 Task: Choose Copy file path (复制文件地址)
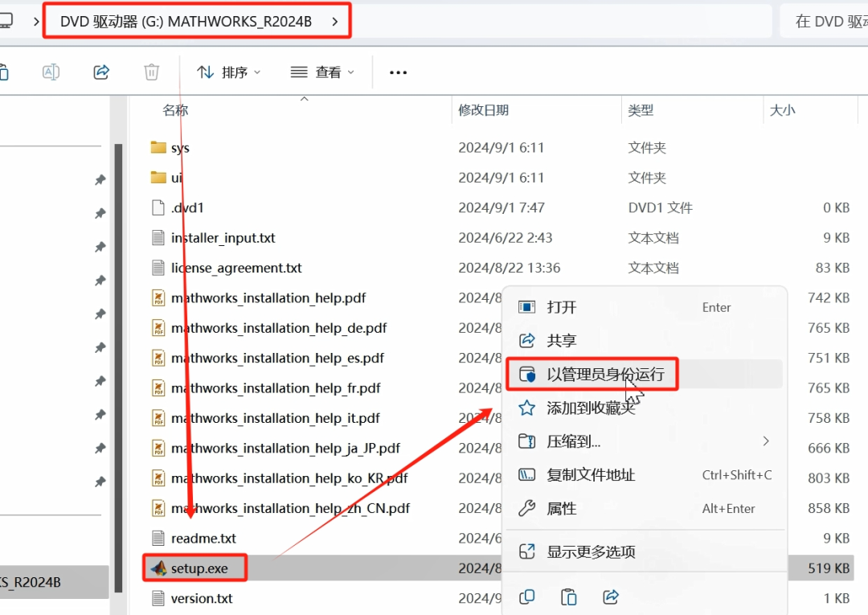(645, 475)
